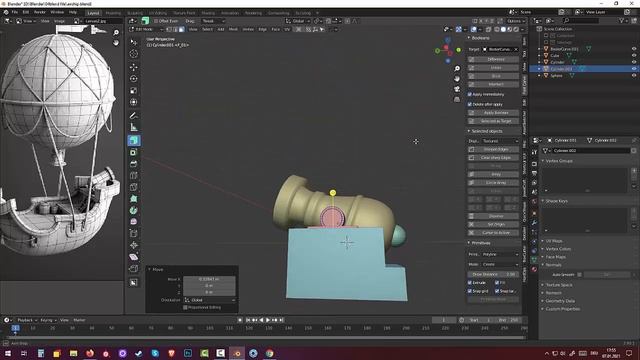Viewport: 640px width, 360px height.
Task: Select the Loop Cut tool
Action: pyautogui.click(x=133, y=176)
